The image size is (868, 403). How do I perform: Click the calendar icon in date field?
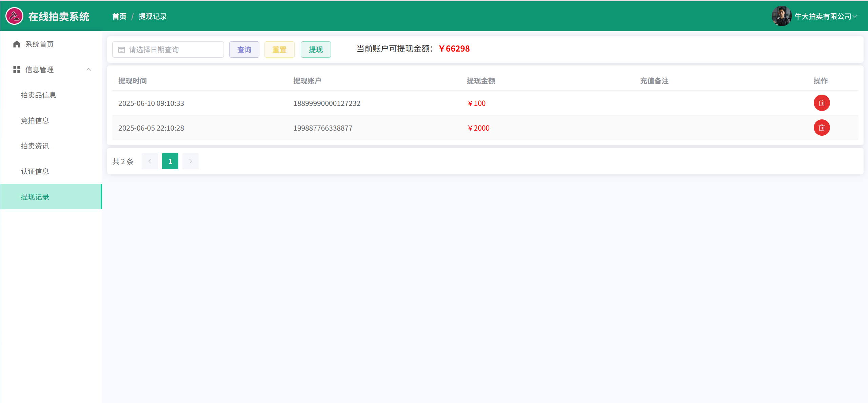121,50
